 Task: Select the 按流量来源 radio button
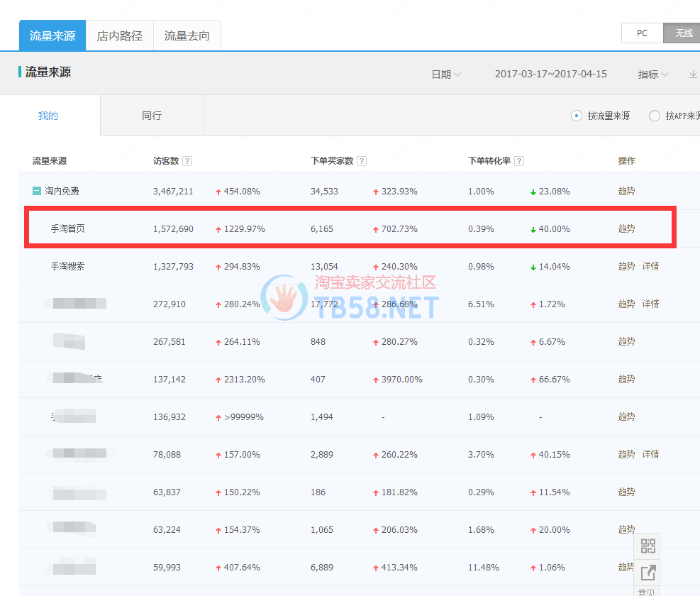click(577, 116)
